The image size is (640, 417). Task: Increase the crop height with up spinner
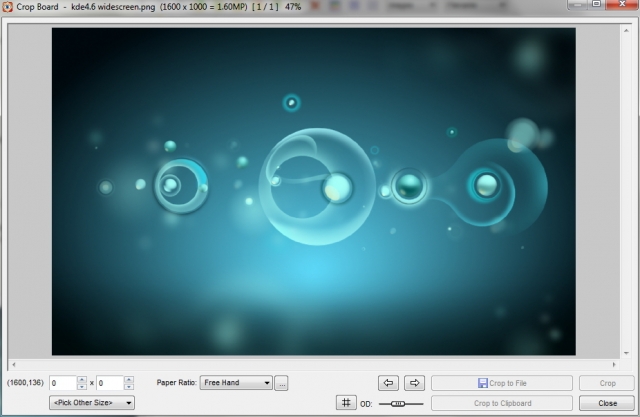(x=128, y=379)
